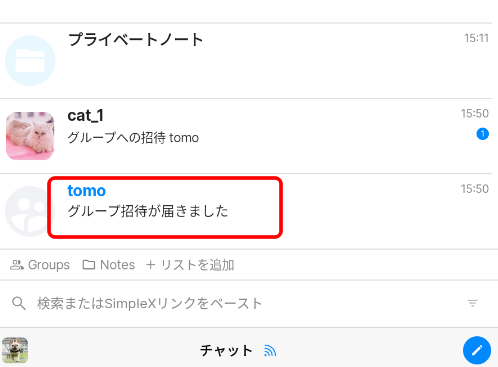Click the グループへの招待 tomo message preview

coord(133,137)
